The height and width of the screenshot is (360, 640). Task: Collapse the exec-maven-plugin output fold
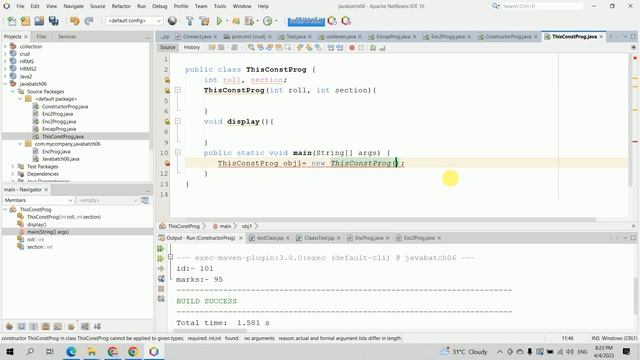[171, 257]
